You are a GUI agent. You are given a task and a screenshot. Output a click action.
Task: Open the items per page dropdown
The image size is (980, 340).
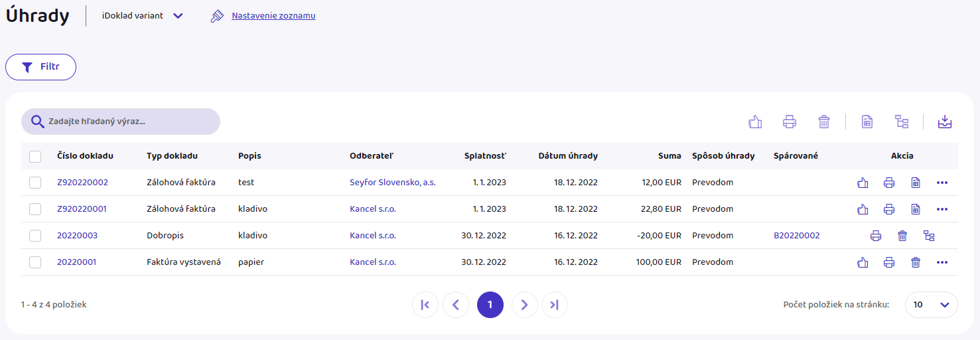[x=931, y=305]
